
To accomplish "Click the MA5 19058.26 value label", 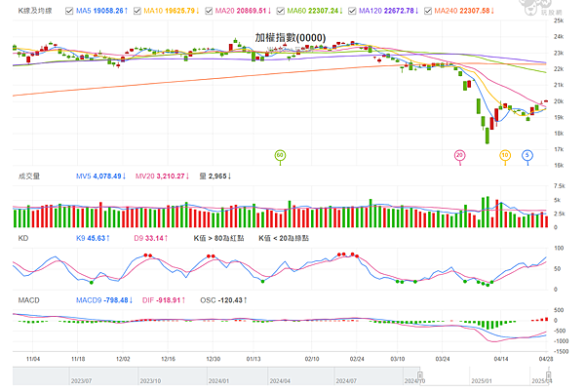I will 101,11.
